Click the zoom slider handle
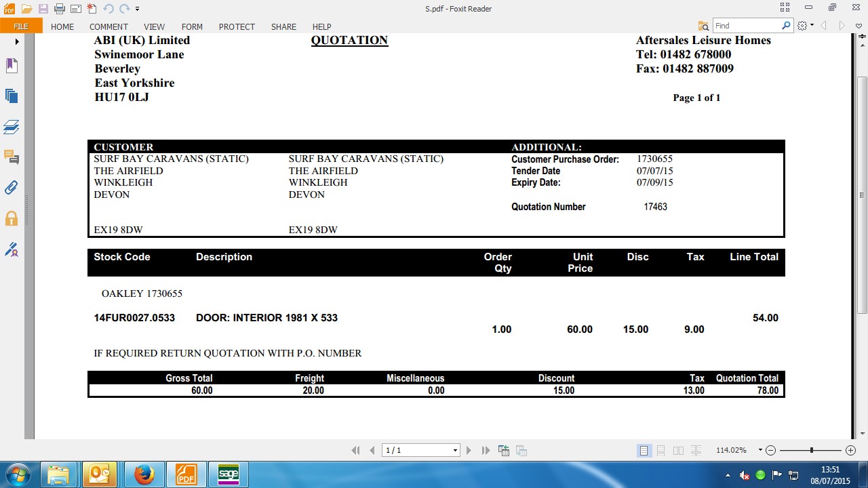 coord(811,451)
